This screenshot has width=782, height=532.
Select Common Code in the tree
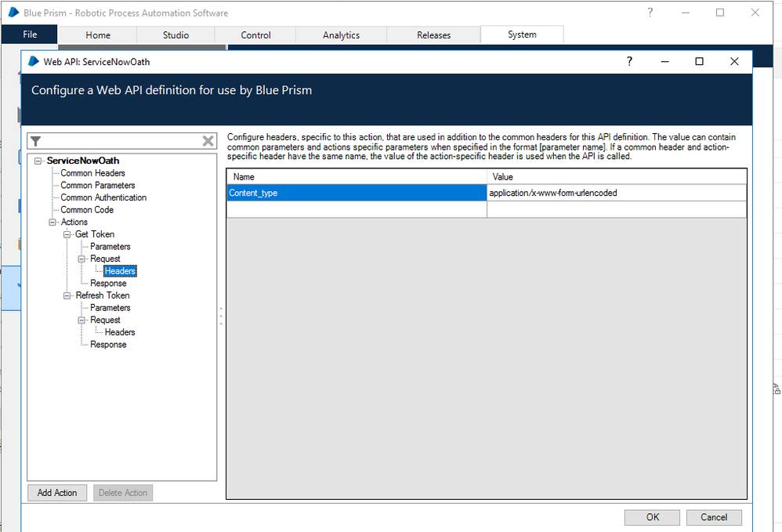[87, 210]
